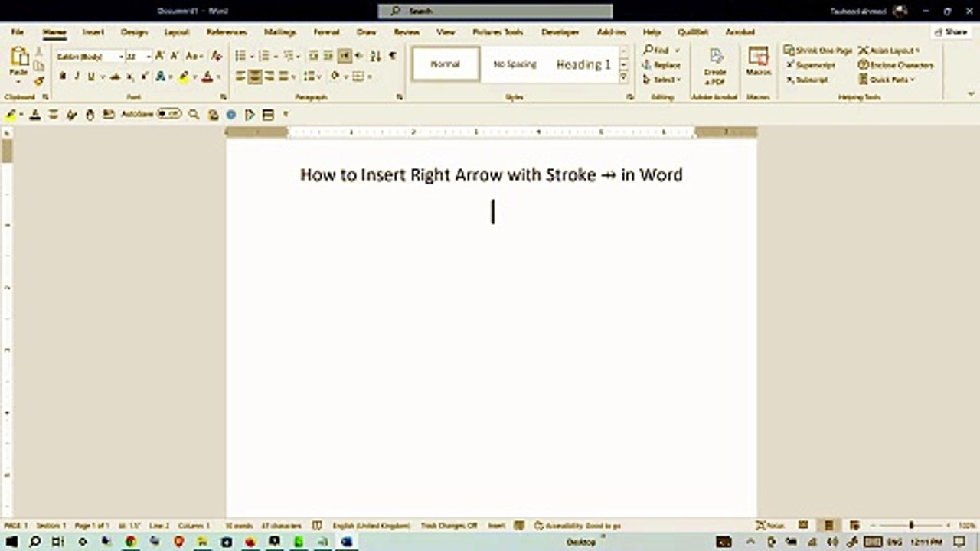Click the Shrink One Page command
Viewport: 980px width, 551px height.
tap(818, 51)
